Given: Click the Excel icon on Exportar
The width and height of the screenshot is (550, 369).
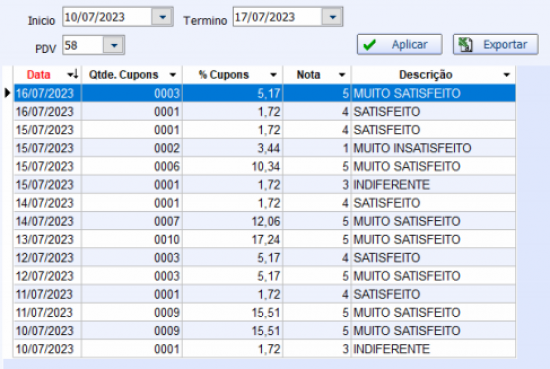Looking at the screenshot, I should coord(465,45).
